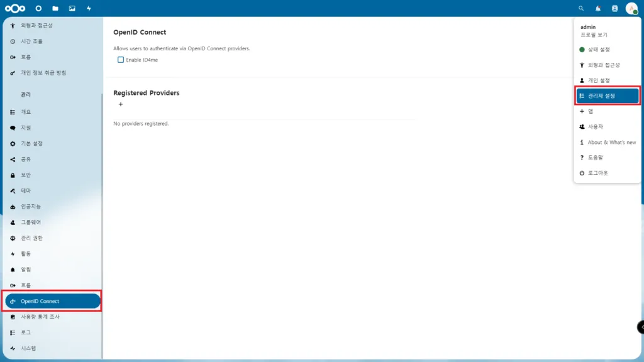This screenshot has width=644, height=362.
Task: Open the Nextcloud logo home icon
Action: 14,8
